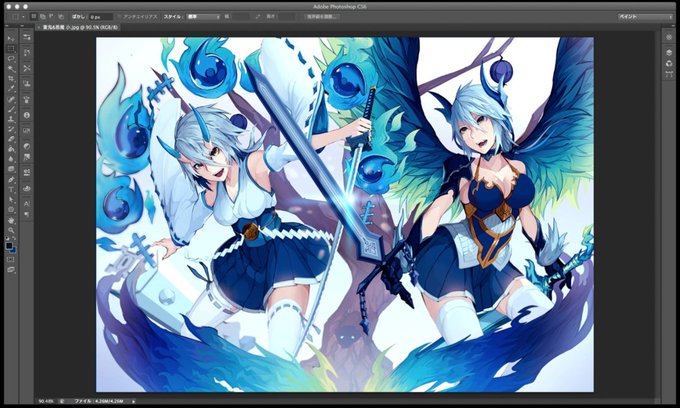Viewport: 680px width, 408px height.
Task: Select the Move tool
Action: [x=11, y=38]
